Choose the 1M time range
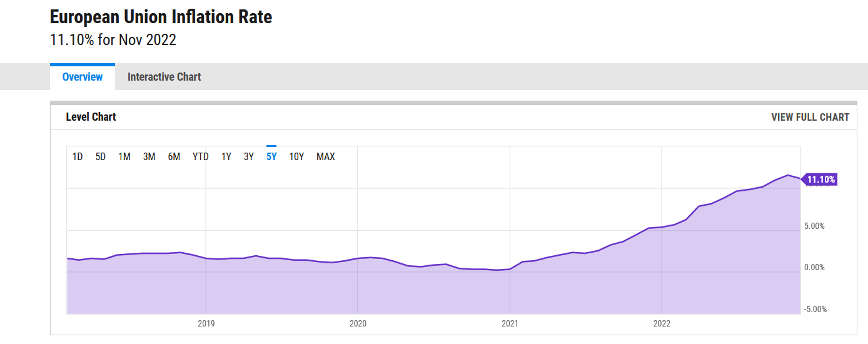Image resolution: width=868 pixels, height=344 pixels. tap(124, 156)
